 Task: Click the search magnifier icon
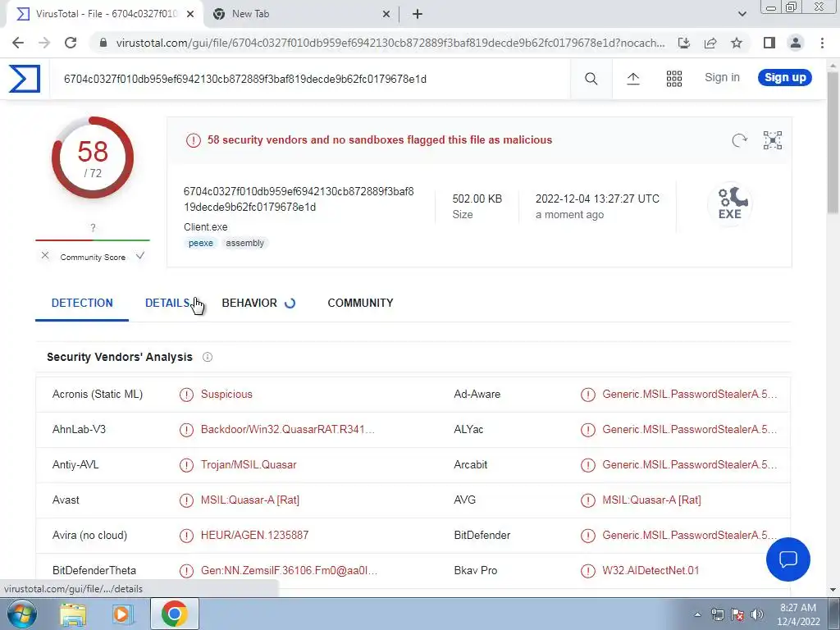[x=591, y=79]
